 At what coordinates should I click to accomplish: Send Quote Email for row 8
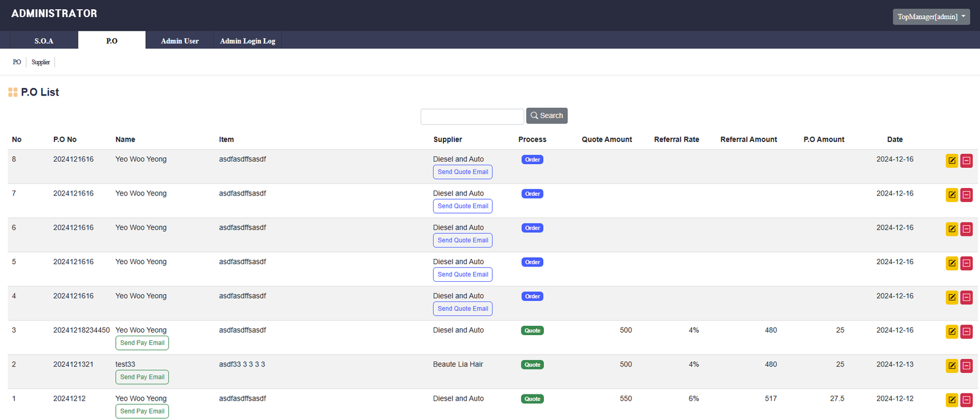(x=462, y=172)
